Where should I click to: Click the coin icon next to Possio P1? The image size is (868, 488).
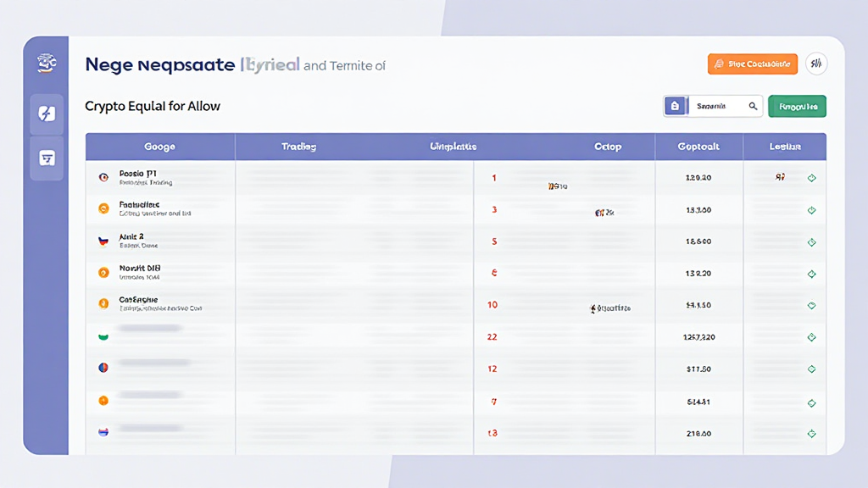(103, 177)
